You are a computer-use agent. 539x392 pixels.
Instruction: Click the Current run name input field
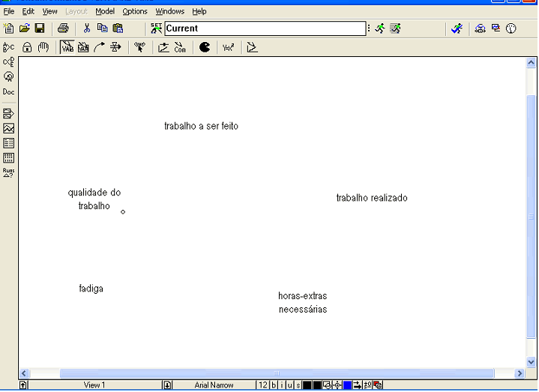265,28
